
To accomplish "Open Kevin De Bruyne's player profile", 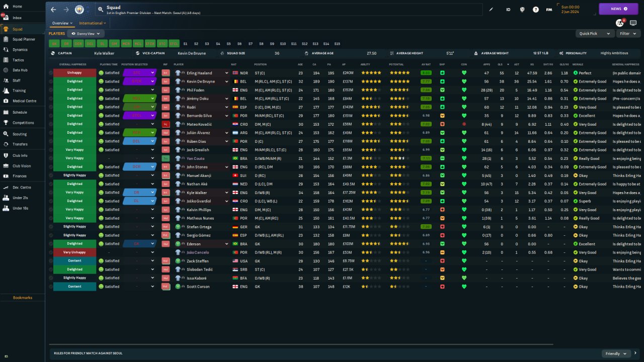I will (x=201, y=81).
